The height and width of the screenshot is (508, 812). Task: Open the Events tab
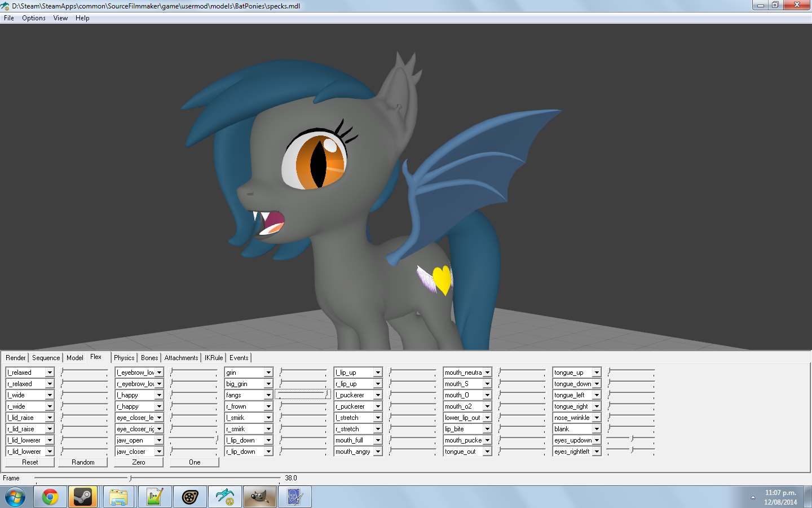pyautogui.click(x=239, y=358)
